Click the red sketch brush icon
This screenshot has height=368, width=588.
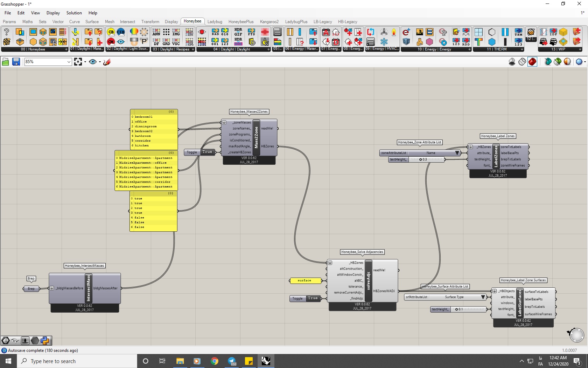107,62
